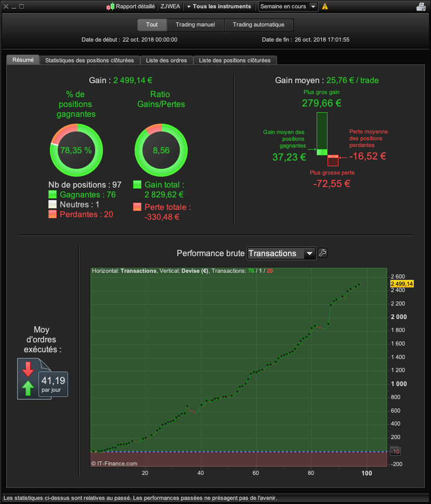Click the ZJWEA account label
This screenshot has width=431, height=504.
click(170, 6)
